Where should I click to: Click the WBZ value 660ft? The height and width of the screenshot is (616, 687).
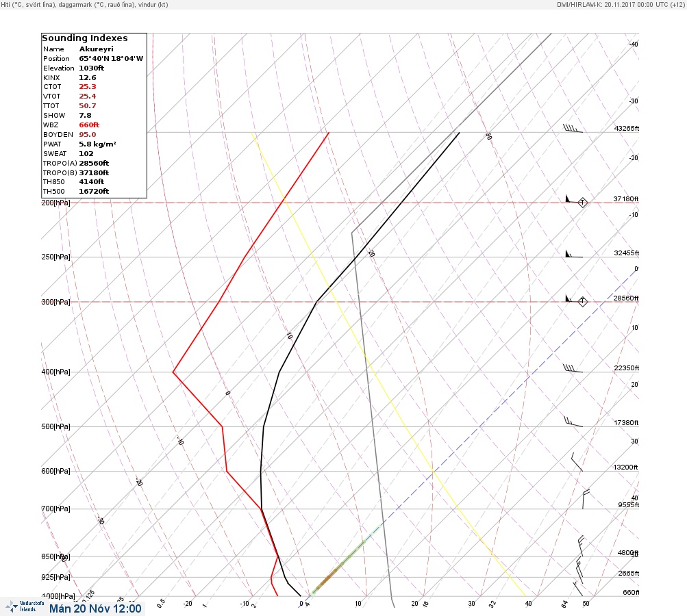tap(89, 125)
